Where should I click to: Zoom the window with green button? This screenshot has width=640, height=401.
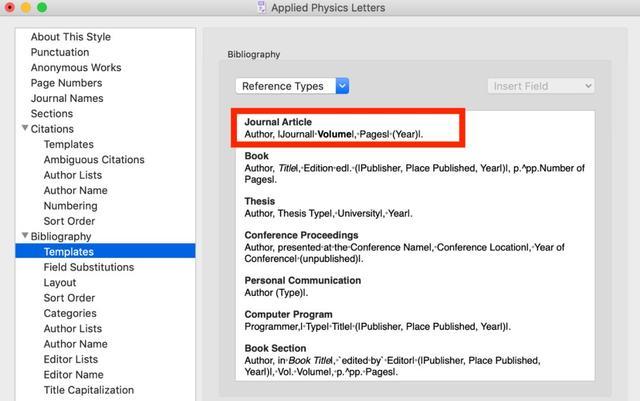(42, 7)
